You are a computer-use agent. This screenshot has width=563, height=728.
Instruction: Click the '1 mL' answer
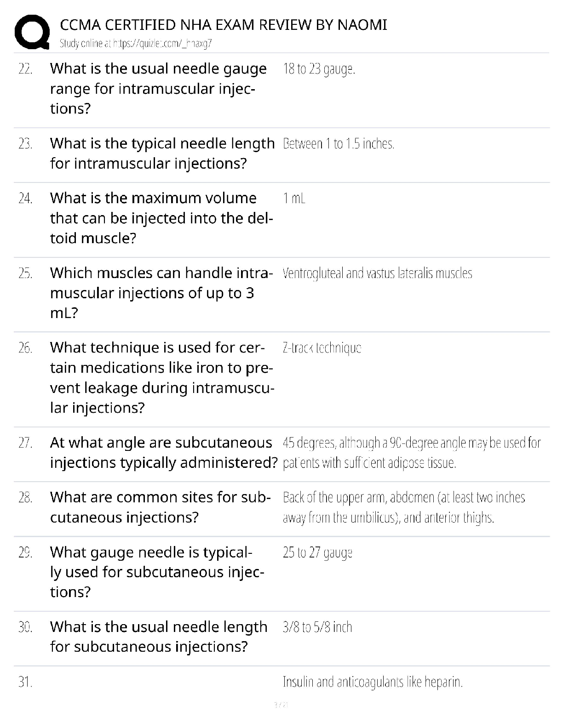(x=294, y=198)
